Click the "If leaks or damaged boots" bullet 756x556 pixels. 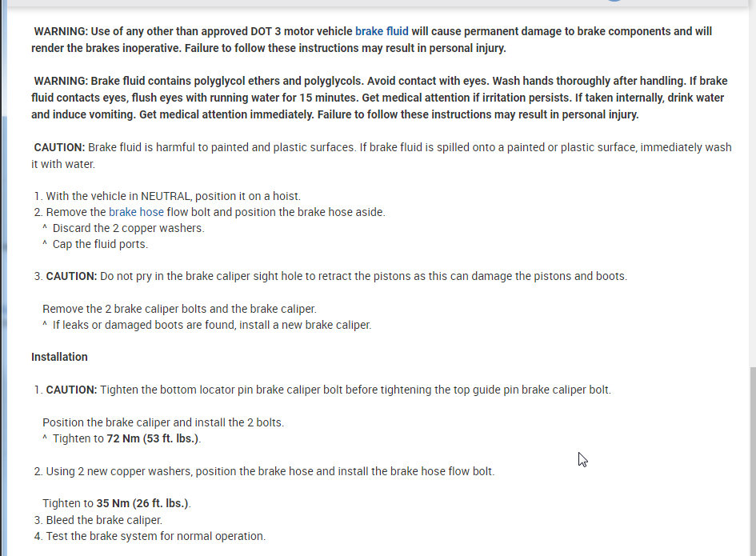[x=211, y=325]
